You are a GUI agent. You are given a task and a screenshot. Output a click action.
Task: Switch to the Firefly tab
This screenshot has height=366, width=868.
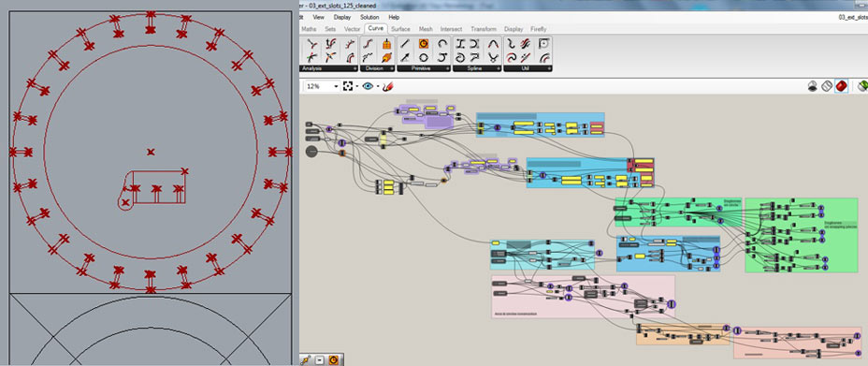pos(539,29)
